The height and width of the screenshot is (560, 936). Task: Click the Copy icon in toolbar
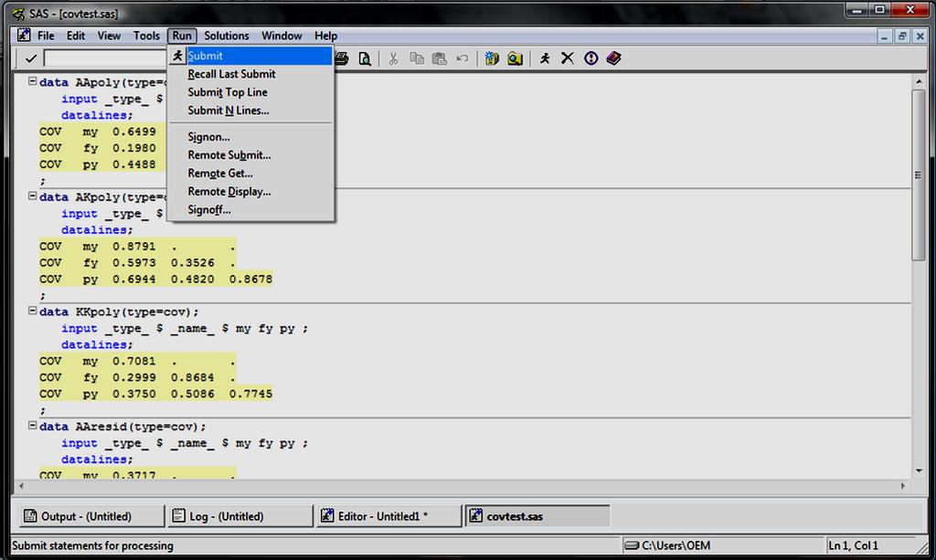[417, 58]
